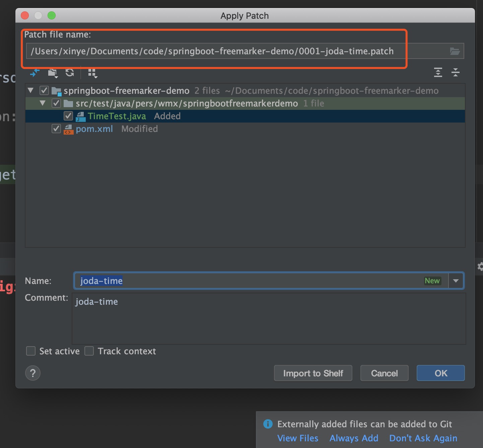Click the Show Diff arrows icon
Screen dimensions: 483x448
(x=34, y=73)
